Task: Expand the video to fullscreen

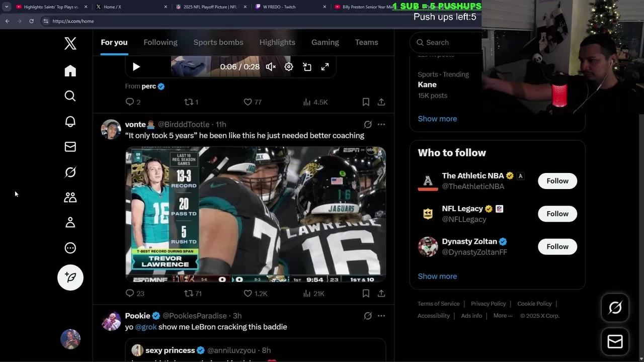Action: pos(325,67)
